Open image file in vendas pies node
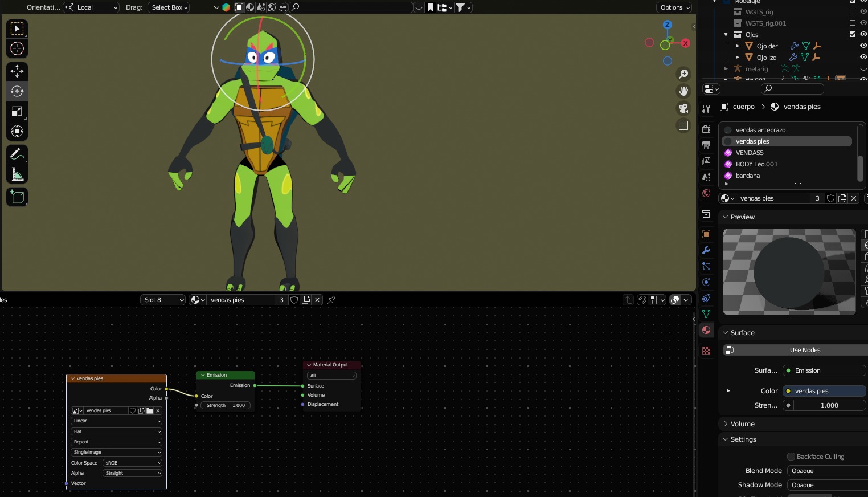Screen dimensions: 868x497 click(150, 410)
